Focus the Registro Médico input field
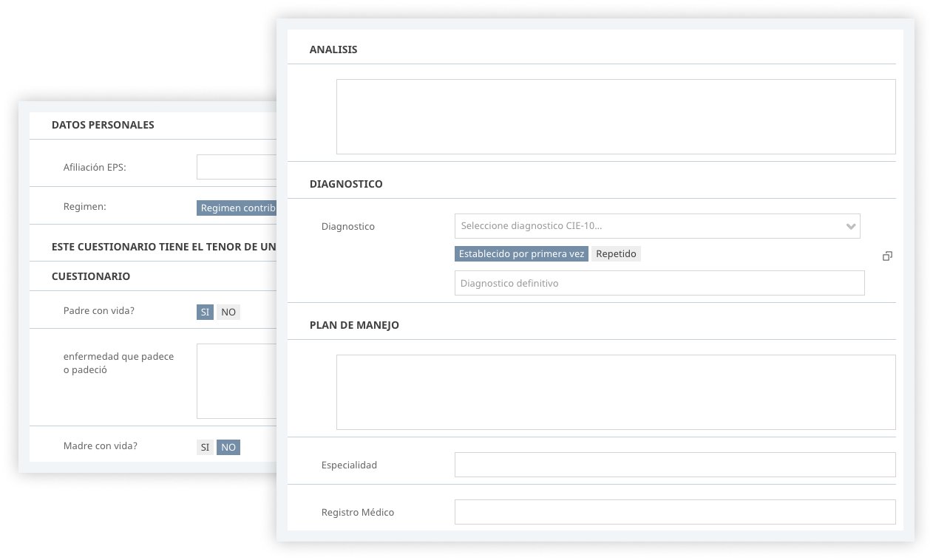Screen dimensions: 933x560 pos(675,512)
